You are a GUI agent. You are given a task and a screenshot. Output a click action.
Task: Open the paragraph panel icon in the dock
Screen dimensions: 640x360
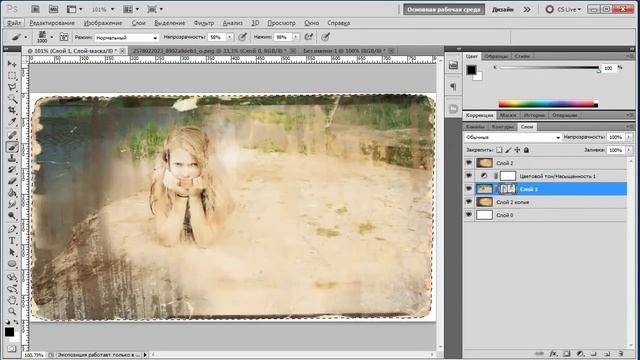coord(453,87)
